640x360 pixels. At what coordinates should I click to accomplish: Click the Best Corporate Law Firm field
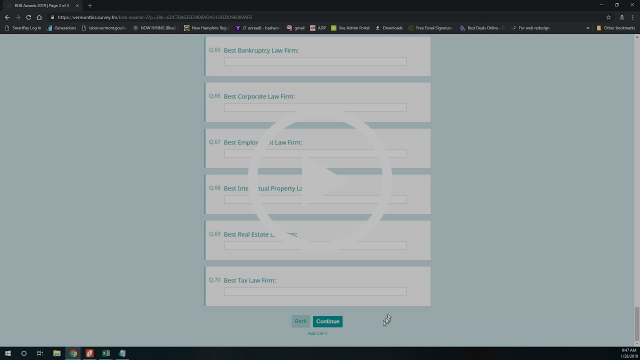tap(315, 108)
